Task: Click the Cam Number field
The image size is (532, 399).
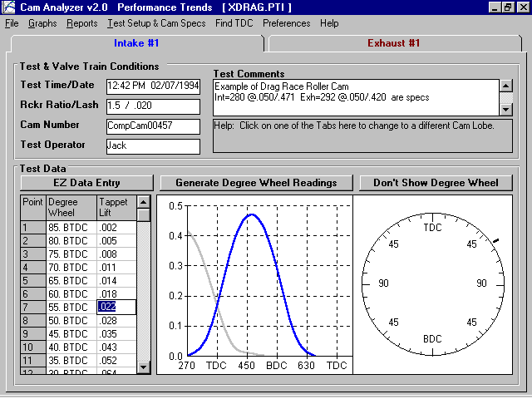Action: pyautogui.click(x=153, y=126)
